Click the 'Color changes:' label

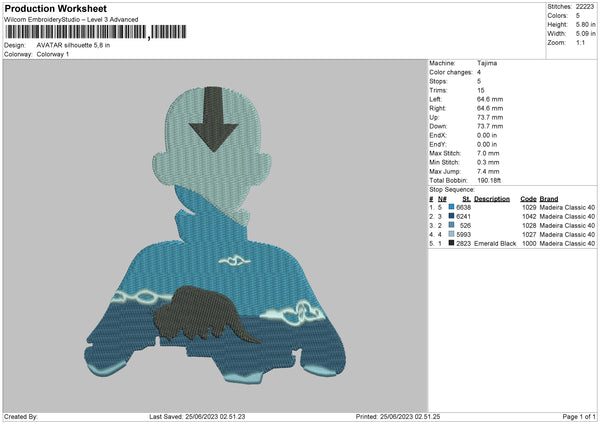(451, 72)
